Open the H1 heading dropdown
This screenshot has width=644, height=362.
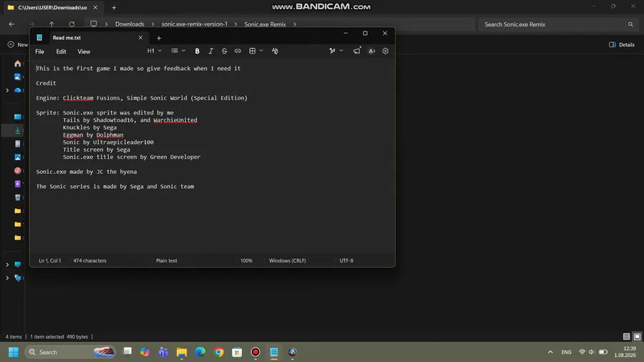155,51
